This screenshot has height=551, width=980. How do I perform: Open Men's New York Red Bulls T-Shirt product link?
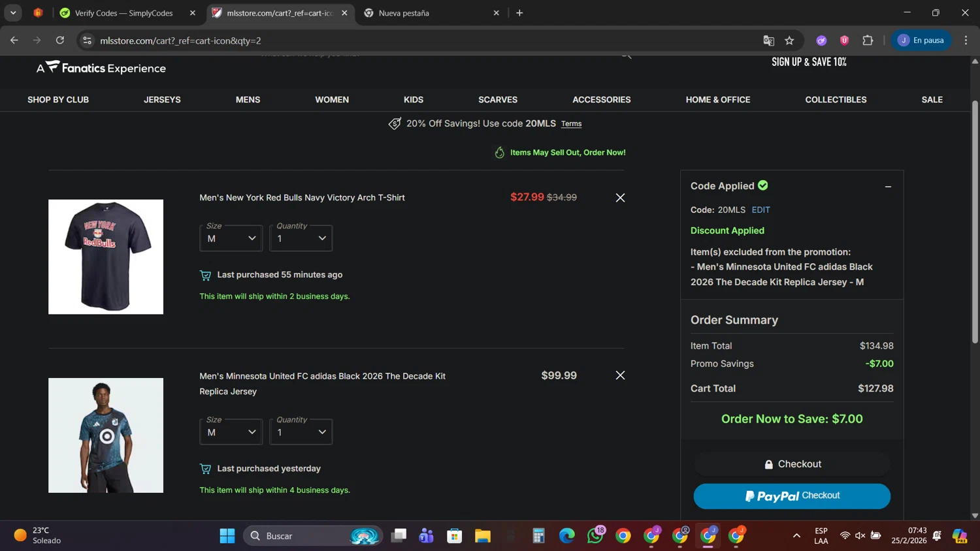pyautogui.click(x=302, y=198)
